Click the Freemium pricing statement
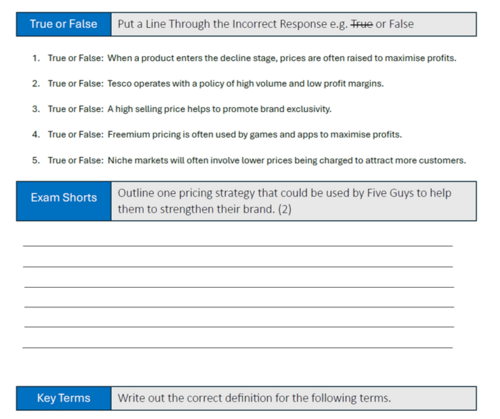Image resolution: width=500 pixels, height=419 pixels. [255, 134]
